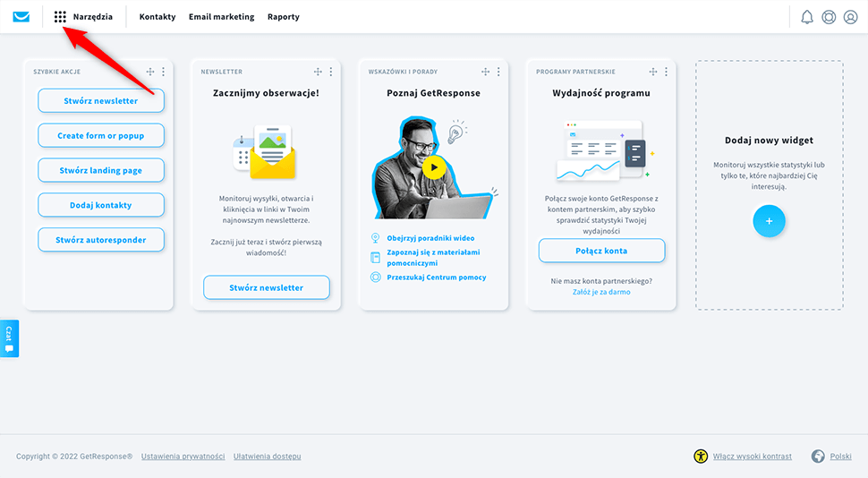Open Obejrzyj poradniki wideo link

tap(430, 238)
